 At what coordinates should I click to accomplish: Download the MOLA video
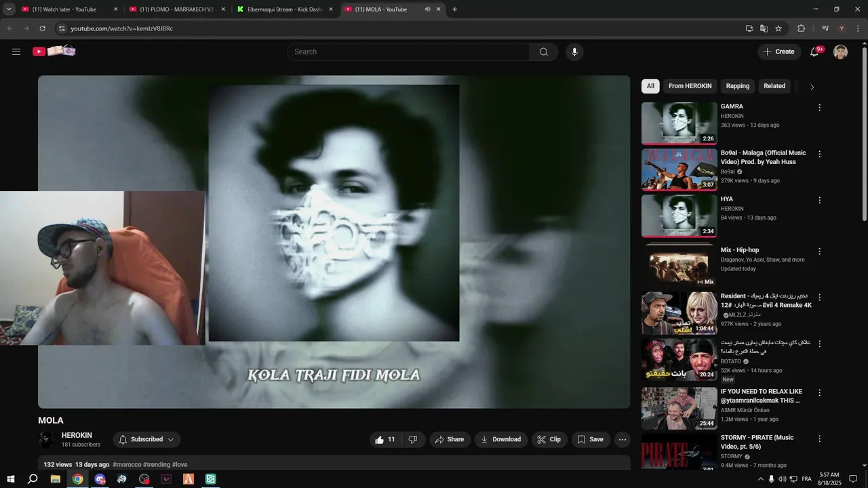[500, 439]
